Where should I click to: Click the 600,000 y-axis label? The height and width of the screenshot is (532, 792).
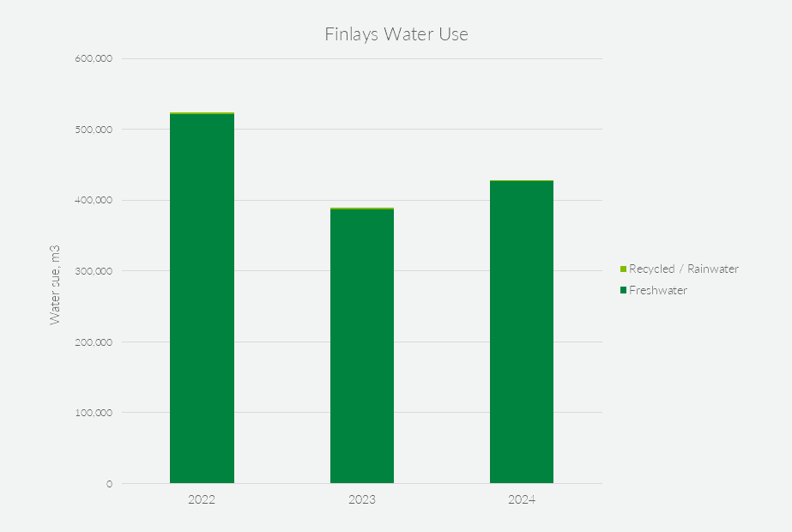click(x=94, y=58)
